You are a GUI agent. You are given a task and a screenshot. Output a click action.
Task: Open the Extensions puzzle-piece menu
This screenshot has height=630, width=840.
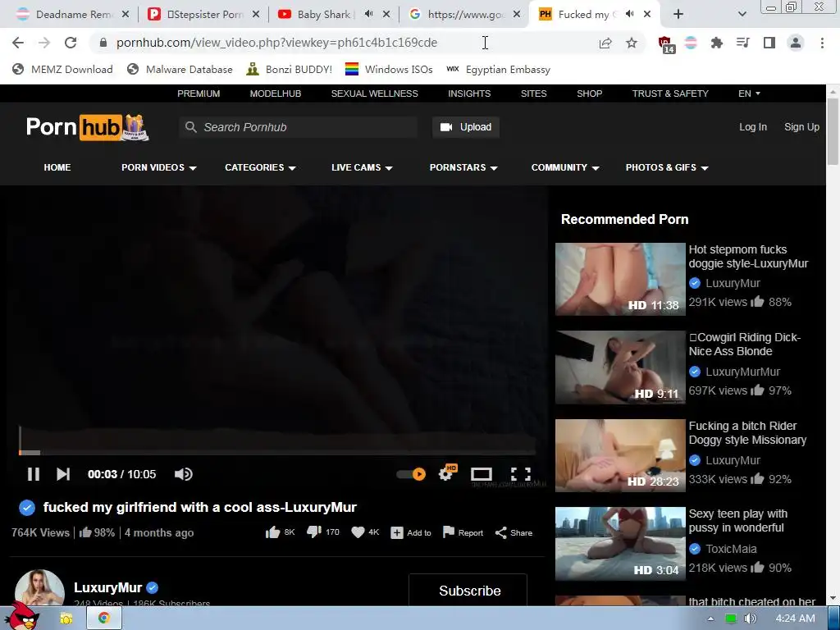[x=717, y=43]
